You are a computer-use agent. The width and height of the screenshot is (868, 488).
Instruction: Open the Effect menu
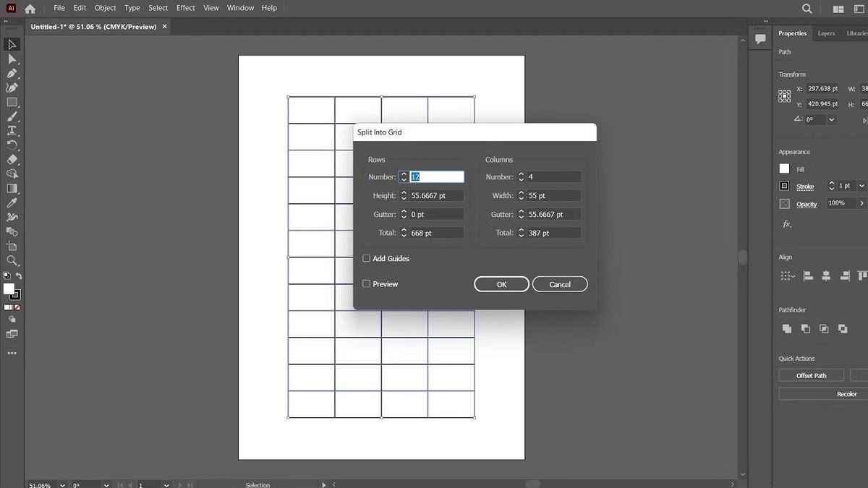click(x=186, y=8)
